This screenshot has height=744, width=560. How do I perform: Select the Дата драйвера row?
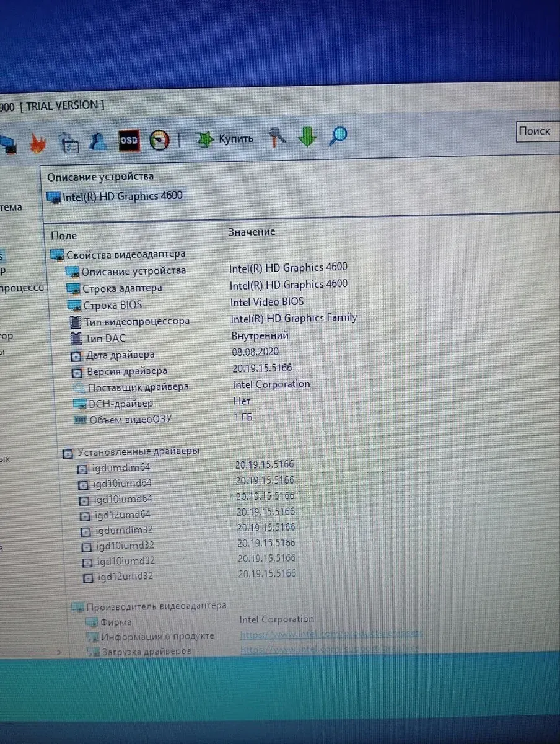tap(120, 355)
